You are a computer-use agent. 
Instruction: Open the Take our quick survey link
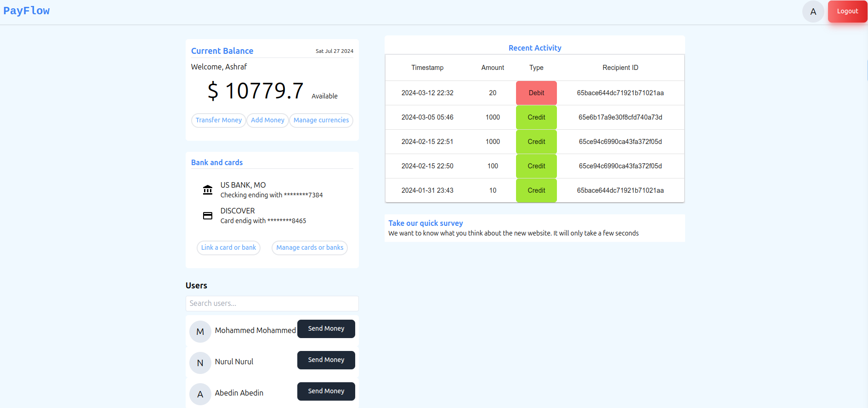[425, 223]
